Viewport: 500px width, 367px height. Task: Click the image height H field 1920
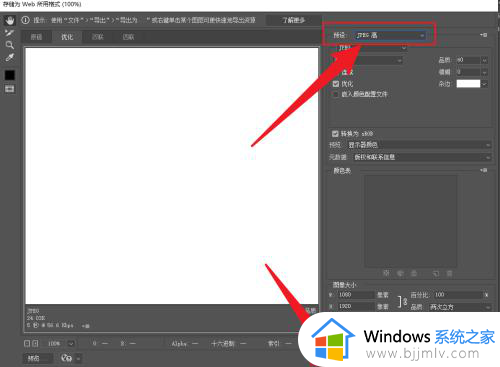tap(355, 306)
